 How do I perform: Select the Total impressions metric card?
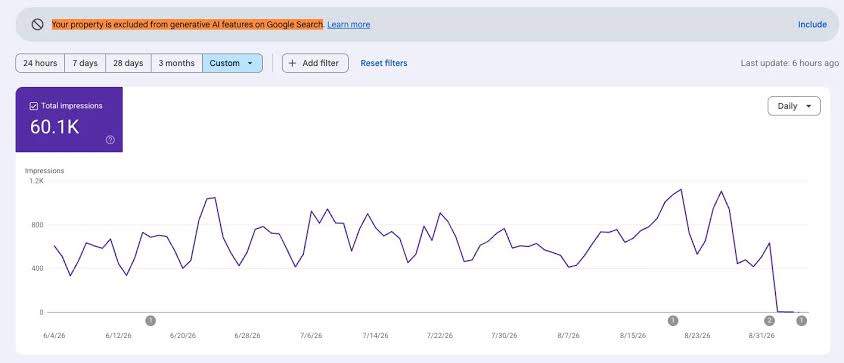click(69, 120)
